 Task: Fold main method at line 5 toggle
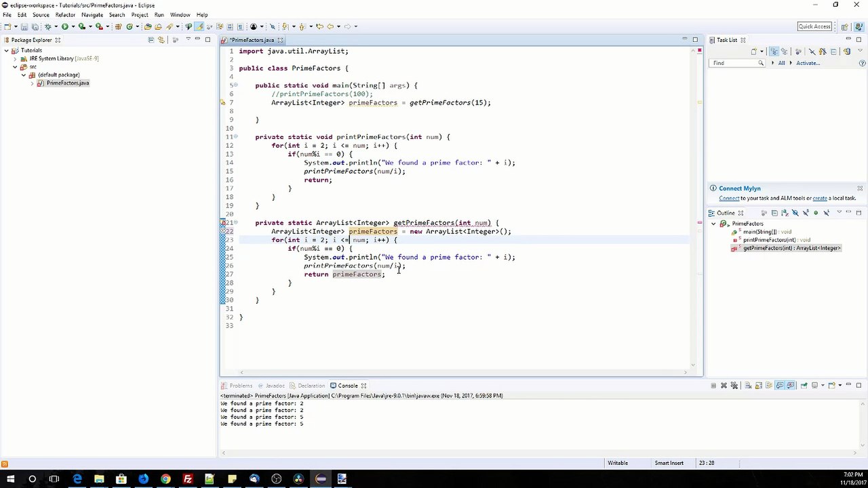pos(235,85)
